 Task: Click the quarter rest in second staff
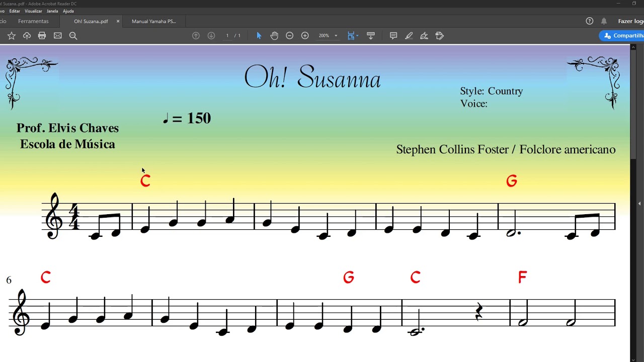tap(479, 312)
